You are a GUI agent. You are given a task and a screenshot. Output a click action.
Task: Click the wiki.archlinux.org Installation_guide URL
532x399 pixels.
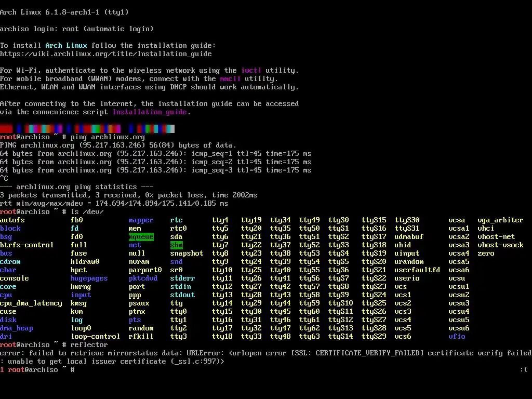point(106,54)
